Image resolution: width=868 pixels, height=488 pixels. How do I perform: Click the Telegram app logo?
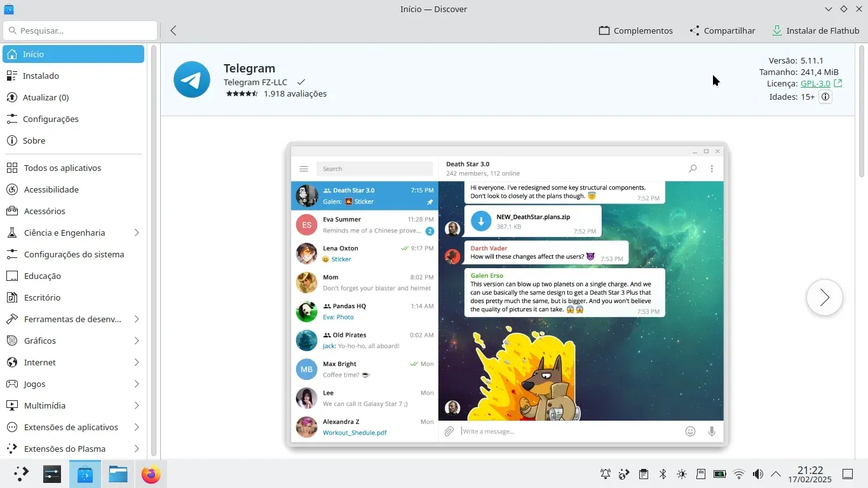[x=192, y=79]
